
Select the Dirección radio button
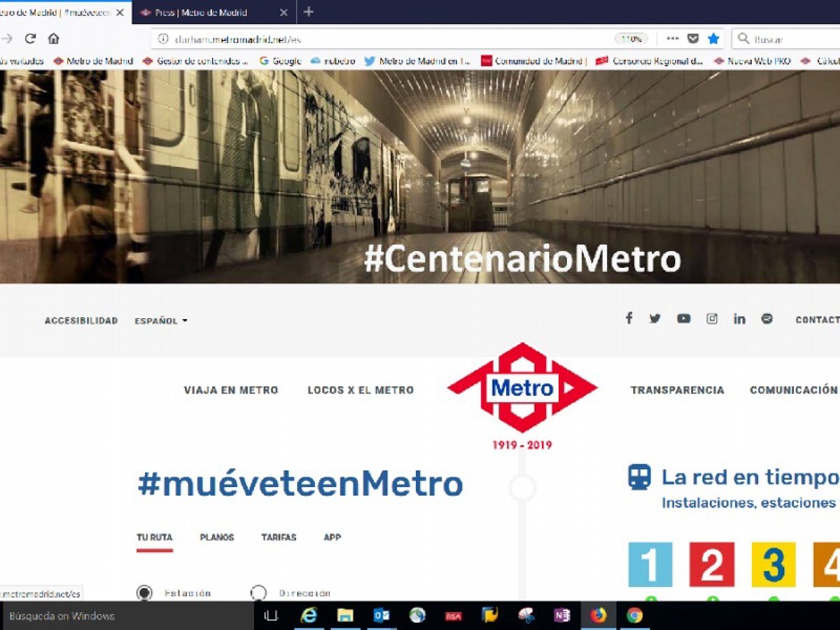tap(258, 593)
